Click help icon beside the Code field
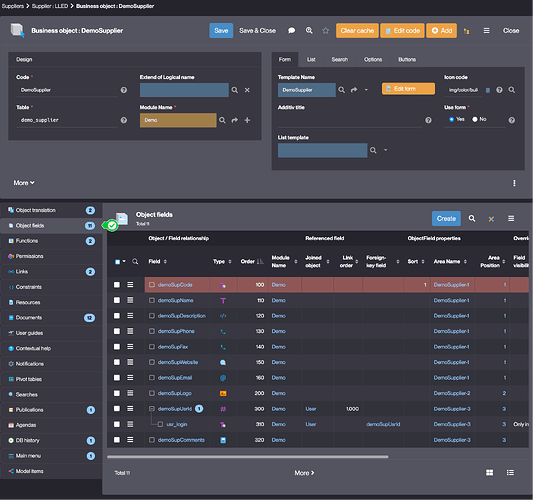The width and height of the screenshot is (533, 500). (124, 90)
